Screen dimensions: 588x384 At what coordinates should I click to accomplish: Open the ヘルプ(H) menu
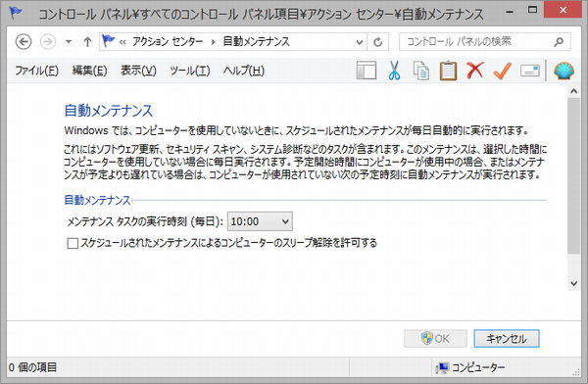point(244,71)
